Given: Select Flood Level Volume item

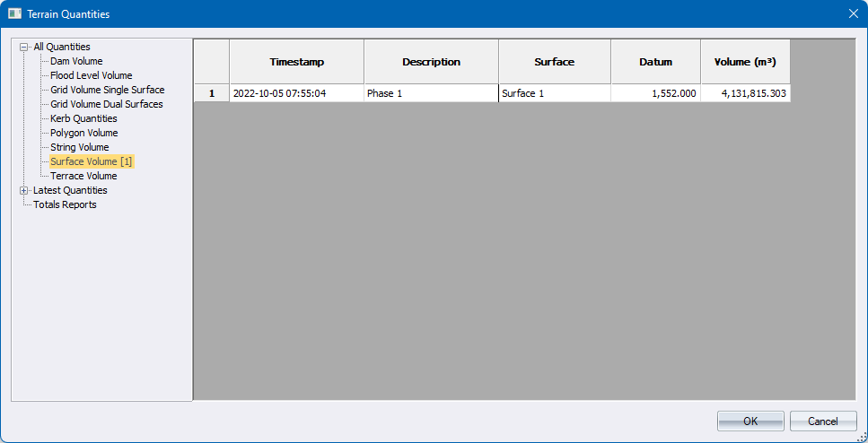Looking at the screenshot, I should (91, 75).
